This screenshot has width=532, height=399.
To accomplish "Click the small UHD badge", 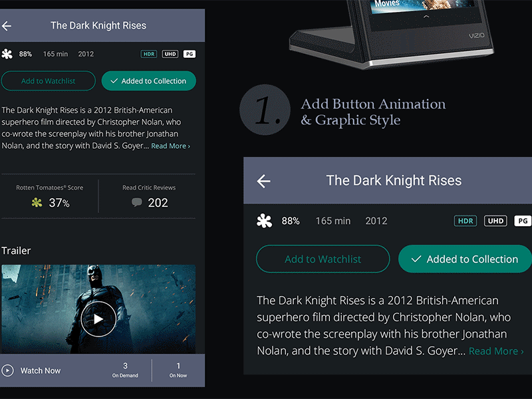I will pos(170,54).
